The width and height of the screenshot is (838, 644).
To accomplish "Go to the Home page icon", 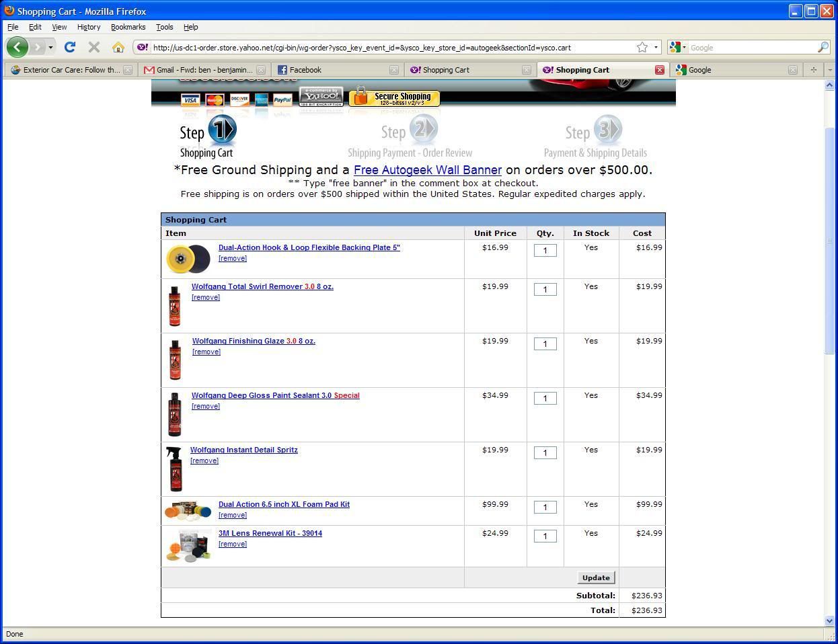I will click(118, 47).
